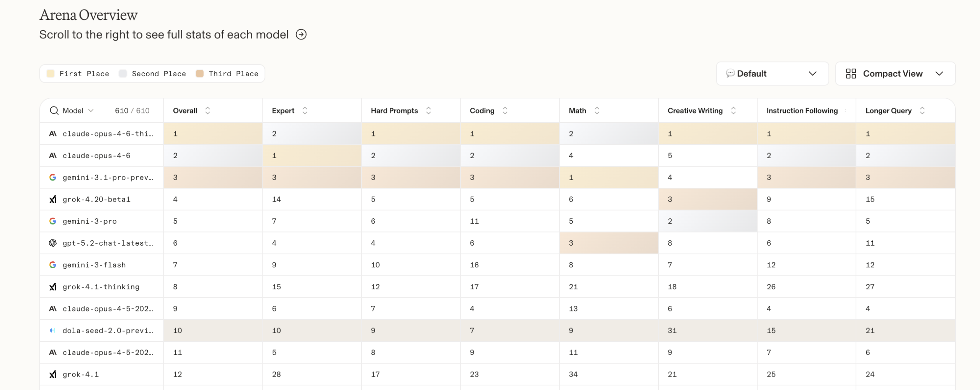Click the magnifier search icon in Model header
Viewport: 980px width, 390px height.
click(x=54, y=111)
